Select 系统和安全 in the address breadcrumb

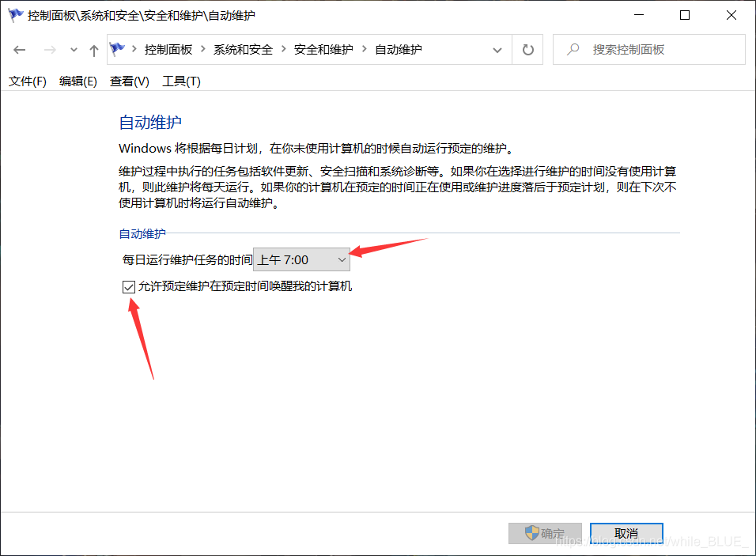pyautogui.click(x=243, y=50)
